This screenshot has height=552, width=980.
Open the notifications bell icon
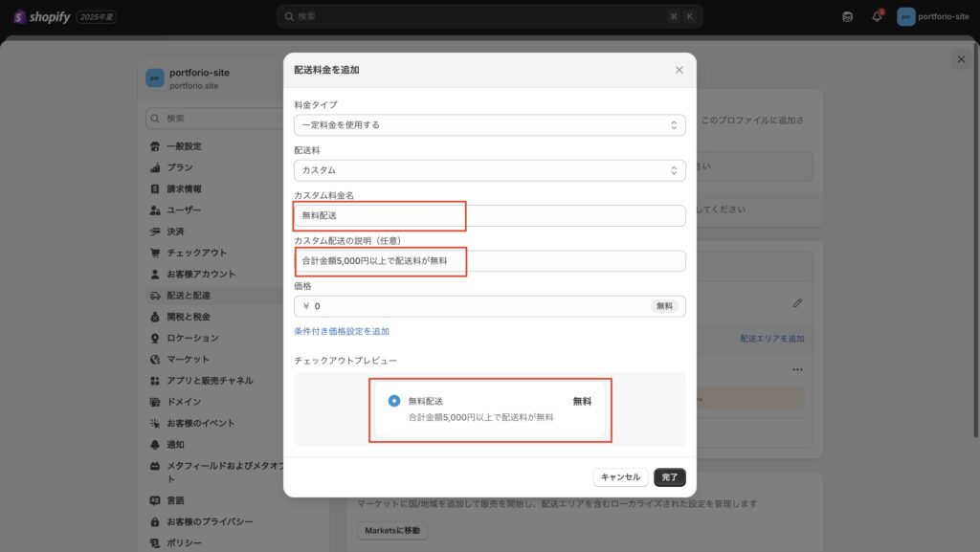877,16
